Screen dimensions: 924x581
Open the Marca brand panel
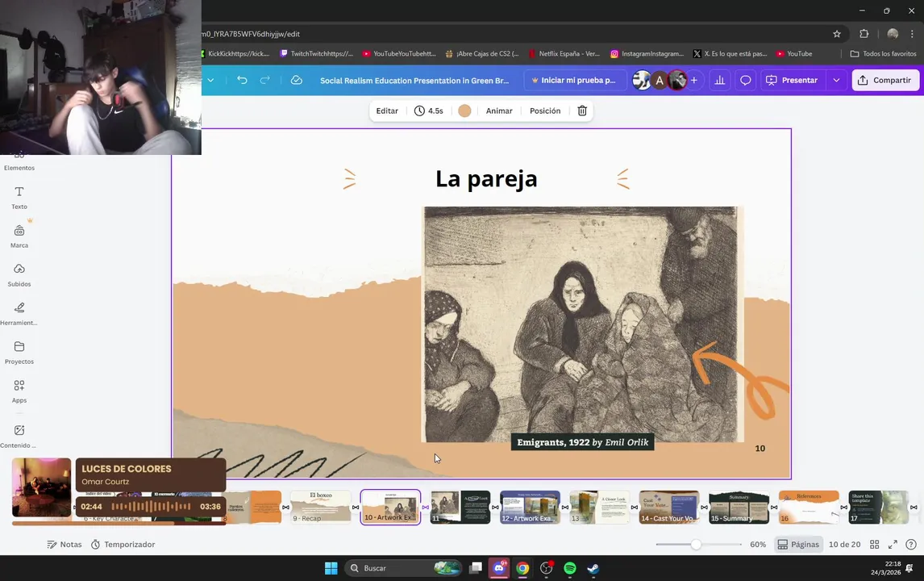pyautogui.click(x=19, y=236)
